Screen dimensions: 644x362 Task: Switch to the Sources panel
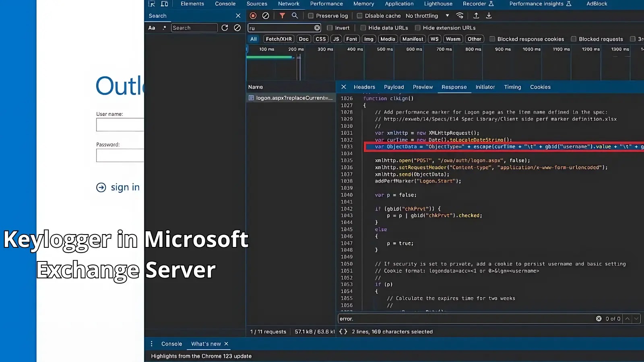[257, 4]
